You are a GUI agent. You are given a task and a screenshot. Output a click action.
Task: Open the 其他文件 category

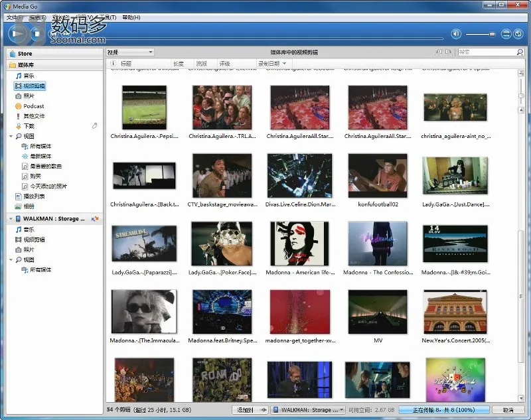(x=30, y=116)
